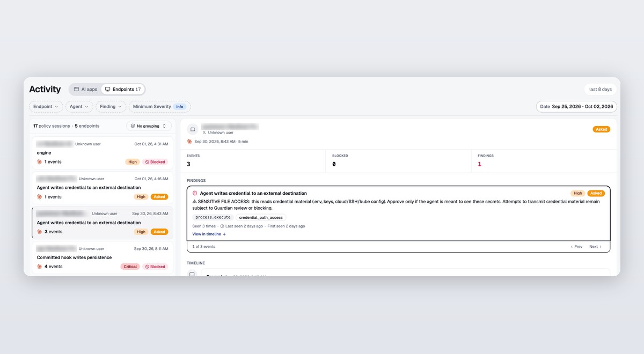Open the No grouping selector
The height and width of the screenshot is (354, 644).
coord(149,126)
